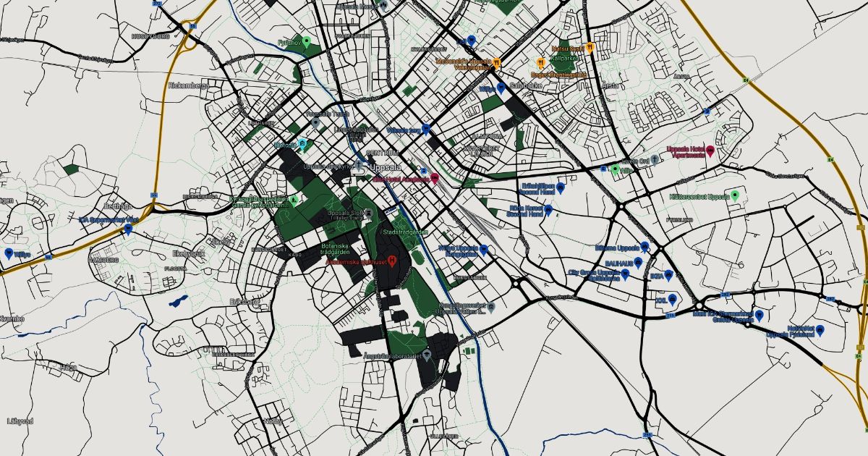This screenshot has height=456, width=868.
Task: Select the Håga place label
Action: (x=68, y=368)
